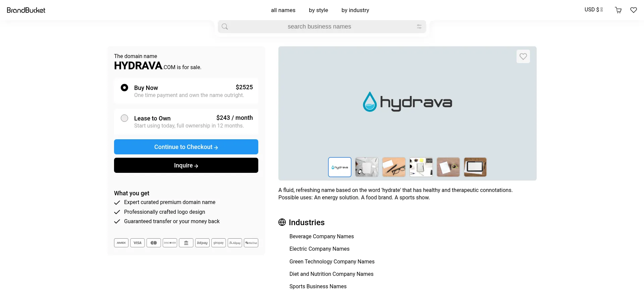This screenshot has width=644, height=298.
Task: Open Diet and Nutrition Company Names link
Action: click(331, 274)
